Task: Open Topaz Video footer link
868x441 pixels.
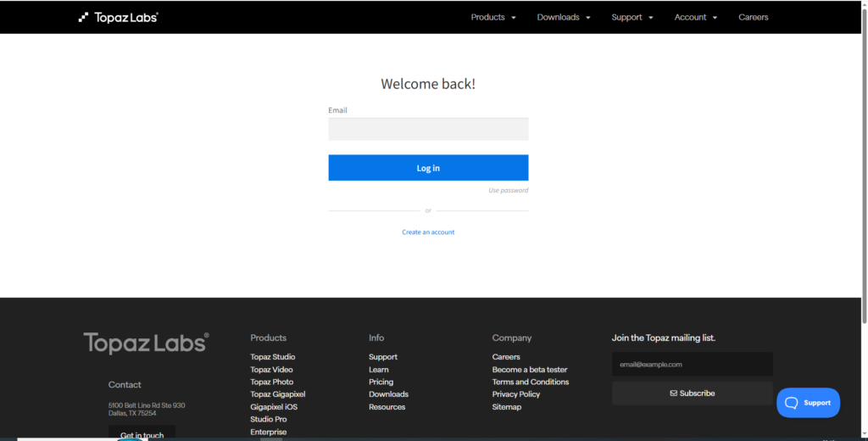Action: click(271, 370)
